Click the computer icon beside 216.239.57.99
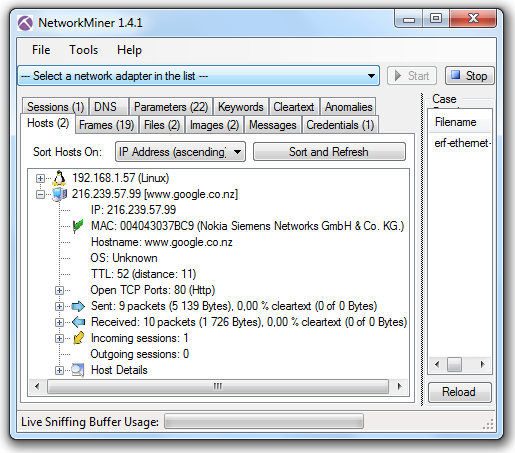The height and width of the screenshot is (453, 515). (x=60, y=194)
